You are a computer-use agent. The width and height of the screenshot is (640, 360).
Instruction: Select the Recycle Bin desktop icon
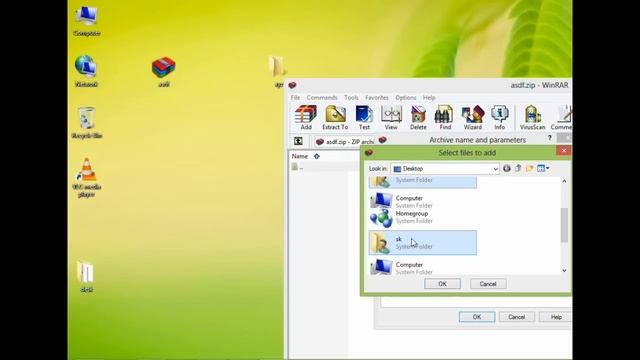[x=87, y=122]
